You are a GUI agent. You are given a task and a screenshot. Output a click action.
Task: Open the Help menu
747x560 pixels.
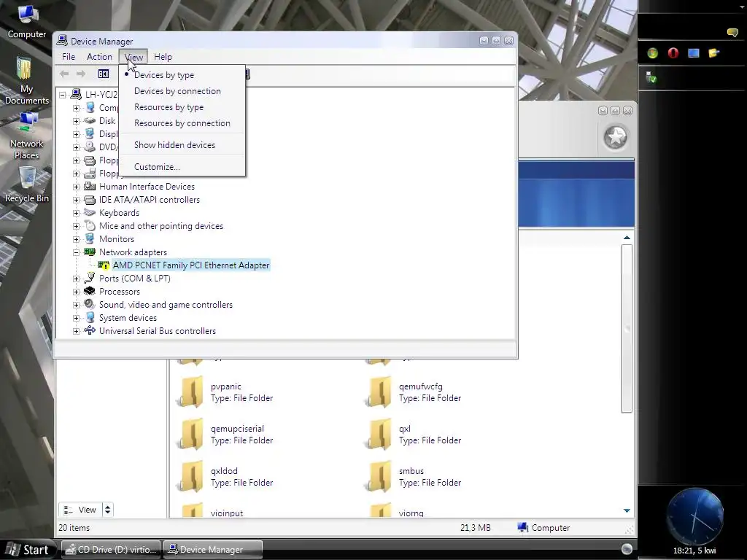pos(163,57)
